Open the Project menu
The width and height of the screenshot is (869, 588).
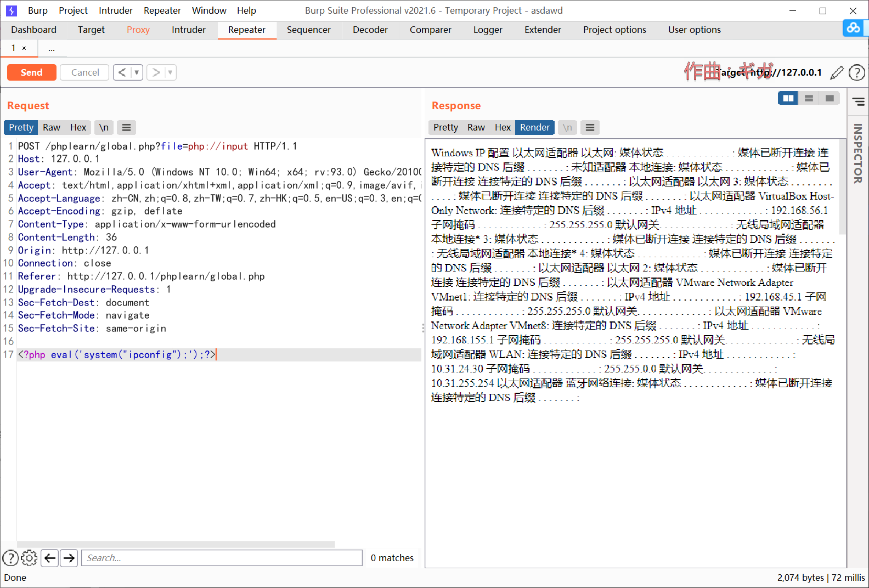pyautogui.click(x=73, y=10)
